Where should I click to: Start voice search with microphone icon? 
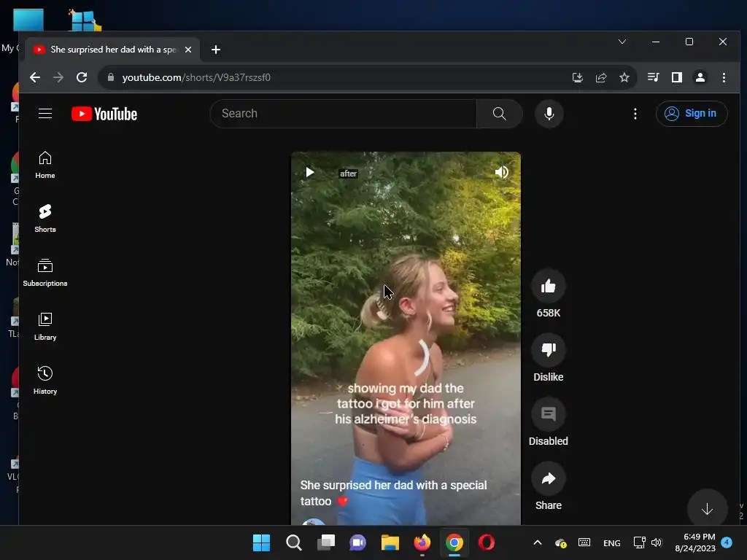(549, 113)
